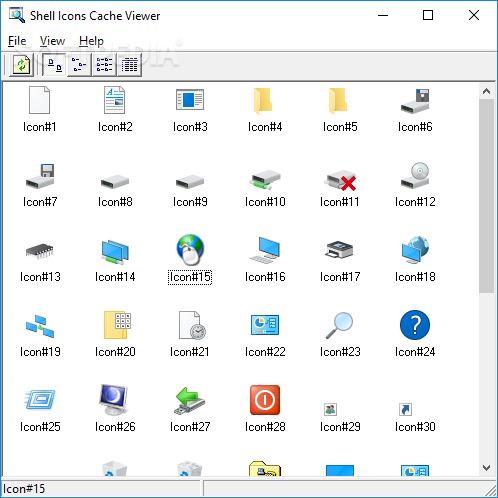Viewport: 498px width, 498px height.
Task: Select the network connections icon Icon#19
Action: pos(40,326)
